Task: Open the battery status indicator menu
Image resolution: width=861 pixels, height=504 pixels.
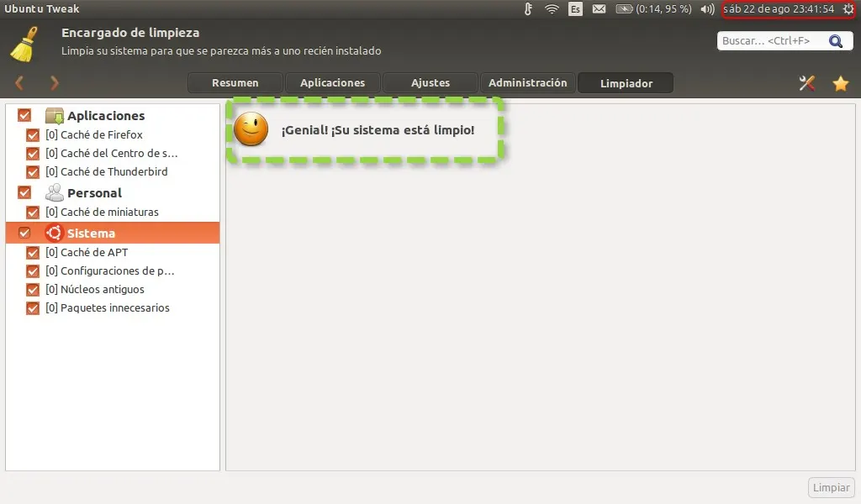Action: (653, 9)
